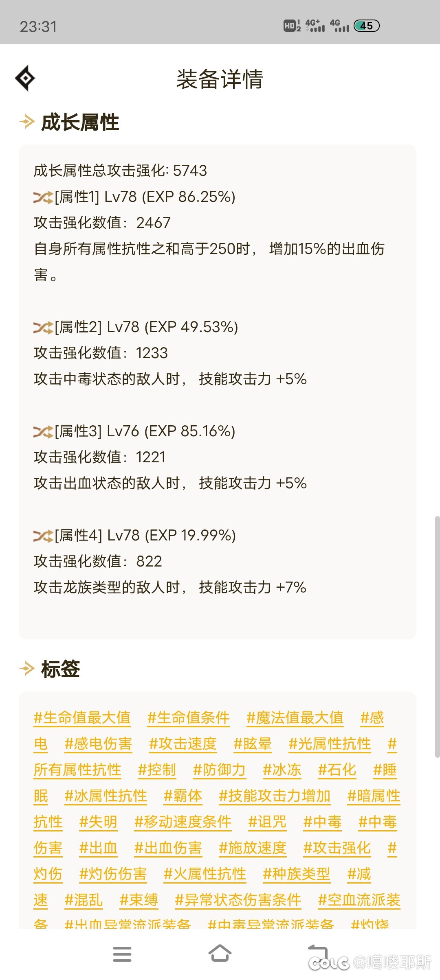Open the #冰冻 tag
Image resolution: width=440 pixels, height=980 pixels.
[x=282, y=770]
